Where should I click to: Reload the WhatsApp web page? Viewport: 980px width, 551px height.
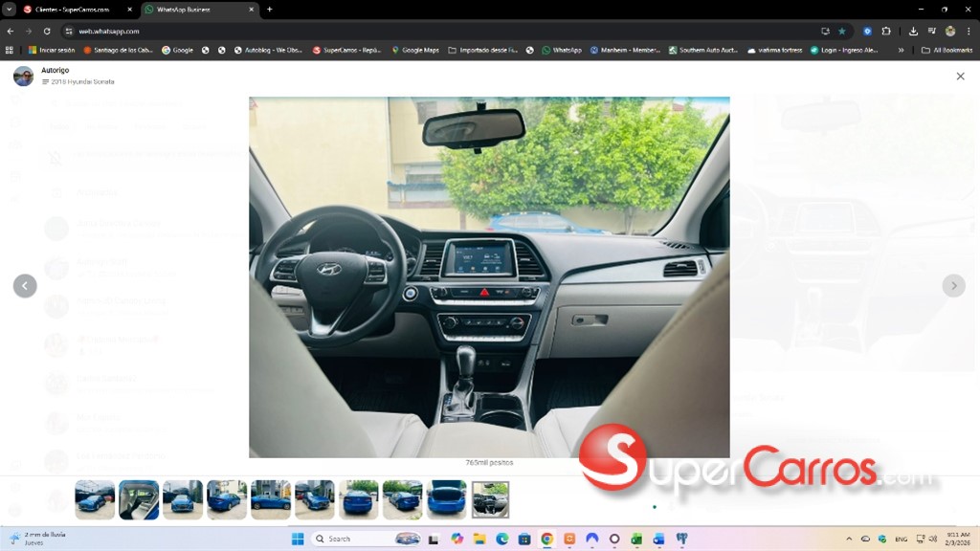47,31
